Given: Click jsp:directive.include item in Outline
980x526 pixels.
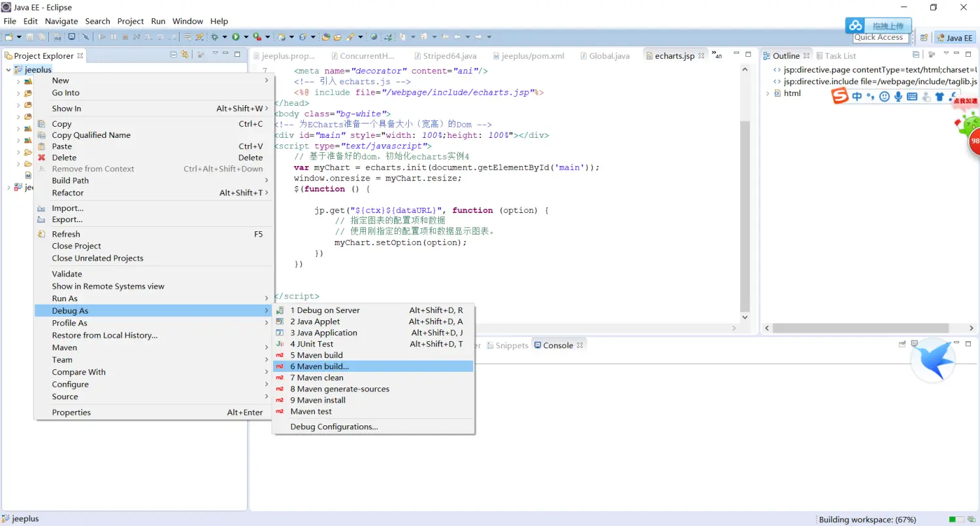Looking at the screenshot, I should (875, 82).
